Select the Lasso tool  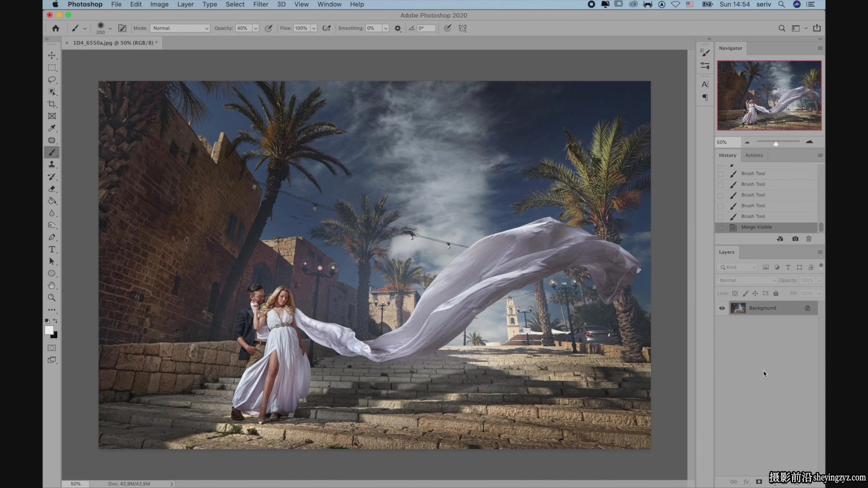point(52,80)
